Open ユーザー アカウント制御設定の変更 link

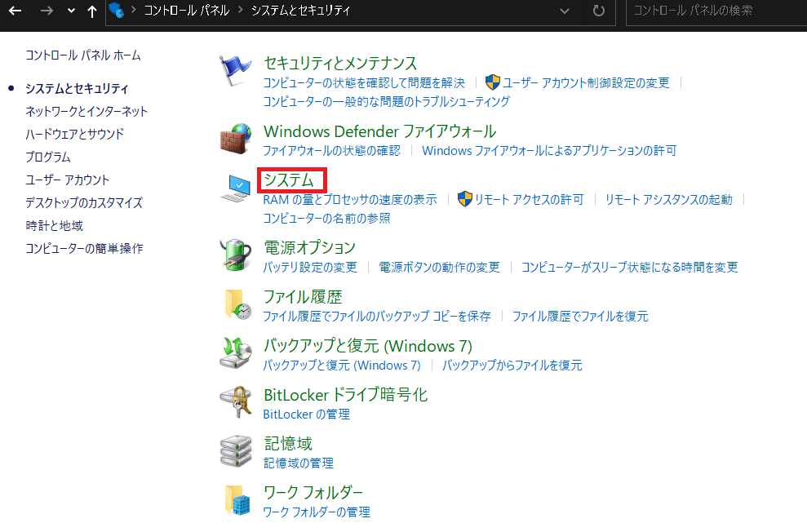coord(585,82)
